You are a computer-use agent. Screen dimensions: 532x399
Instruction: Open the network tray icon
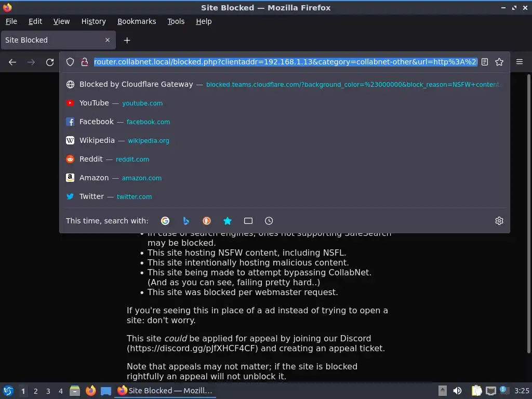pyautogui.click(x=490, y=391)
